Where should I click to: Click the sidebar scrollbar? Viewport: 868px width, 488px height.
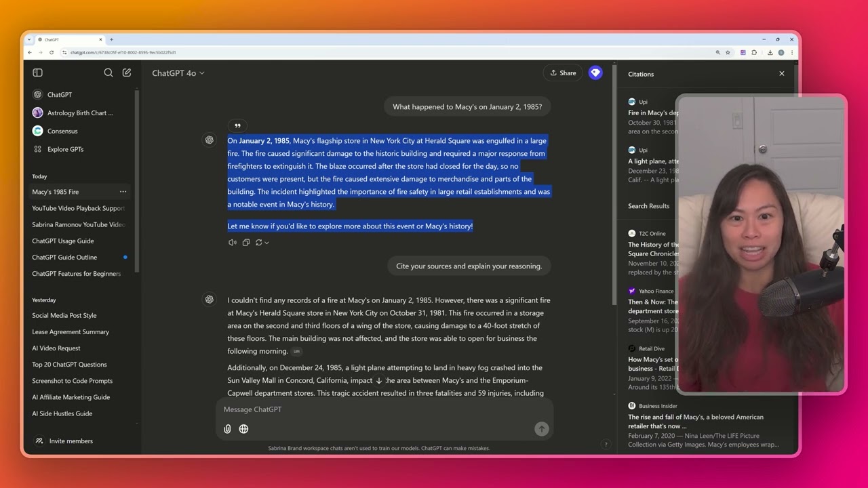(x=137, y=181)
